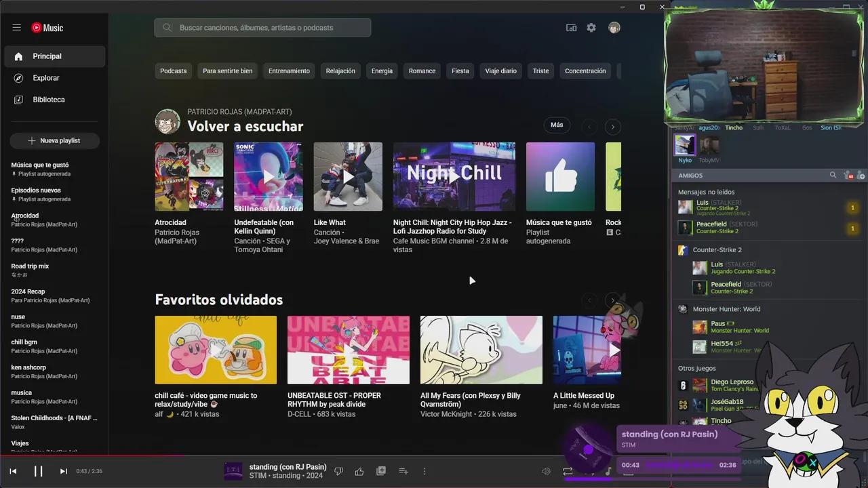Open more actions for playing song

click(x=425, y=471)
